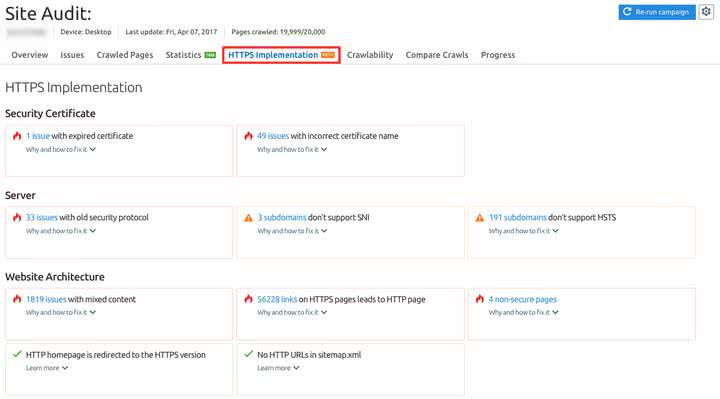This screenshot has height=399, width=720.
Task: Click the warning triangle beside SNI subdomains
Action: click(x=248, y=218)
